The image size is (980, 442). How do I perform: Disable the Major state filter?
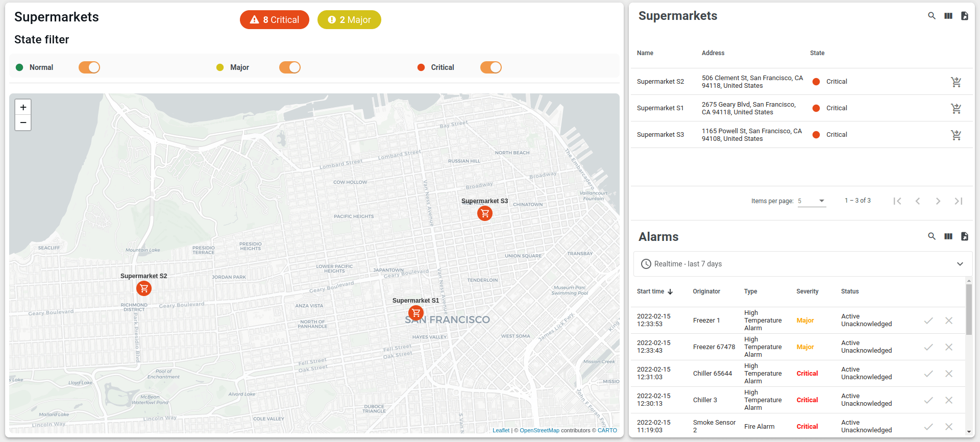(290, 67)
